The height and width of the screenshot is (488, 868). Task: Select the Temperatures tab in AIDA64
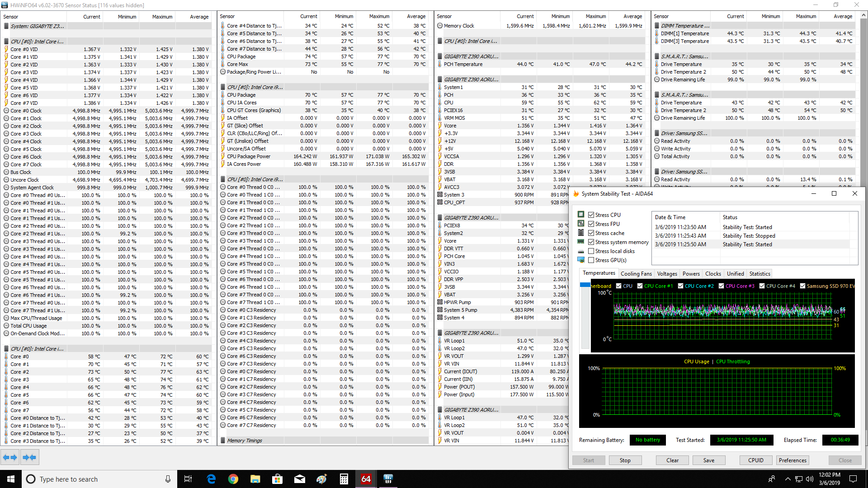point(599,273)
